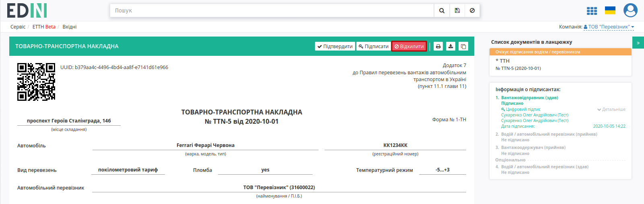Click the Форма № 1-ТН label
Screen dimensions: 644x204
449,120
